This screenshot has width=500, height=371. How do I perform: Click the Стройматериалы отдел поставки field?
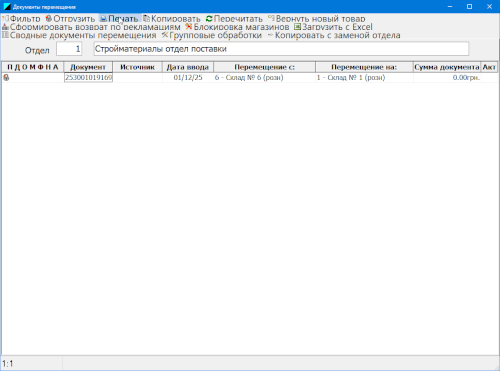pyautogui.click(x=281, y=49)
